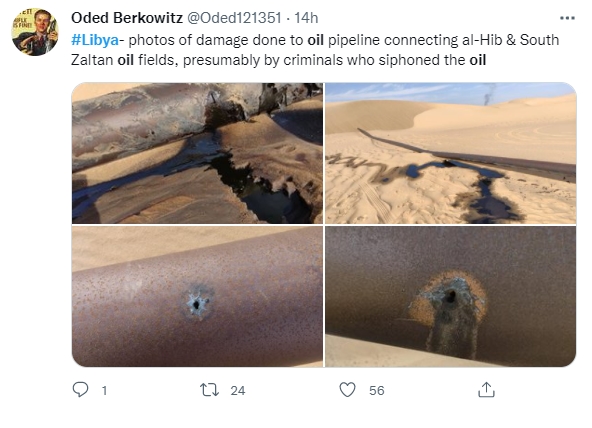View the 56 likes count

pyautogui.click(x=377, y=390)
